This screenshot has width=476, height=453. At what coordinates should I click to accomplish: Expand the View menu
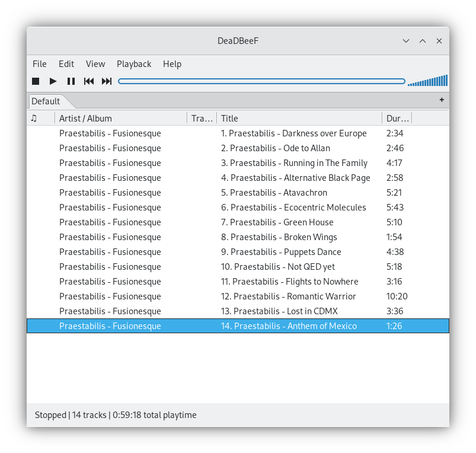point(95,64)
